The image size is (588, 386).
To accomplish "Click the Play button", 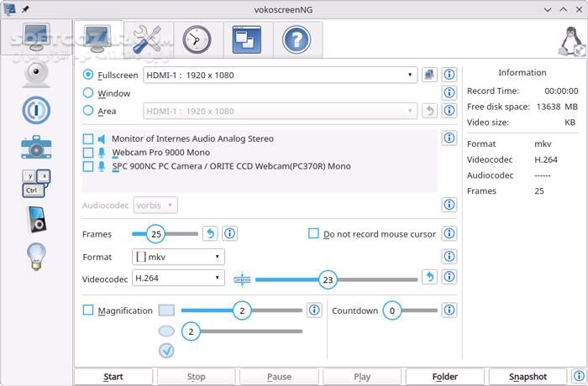I will [x=362, y=377].
